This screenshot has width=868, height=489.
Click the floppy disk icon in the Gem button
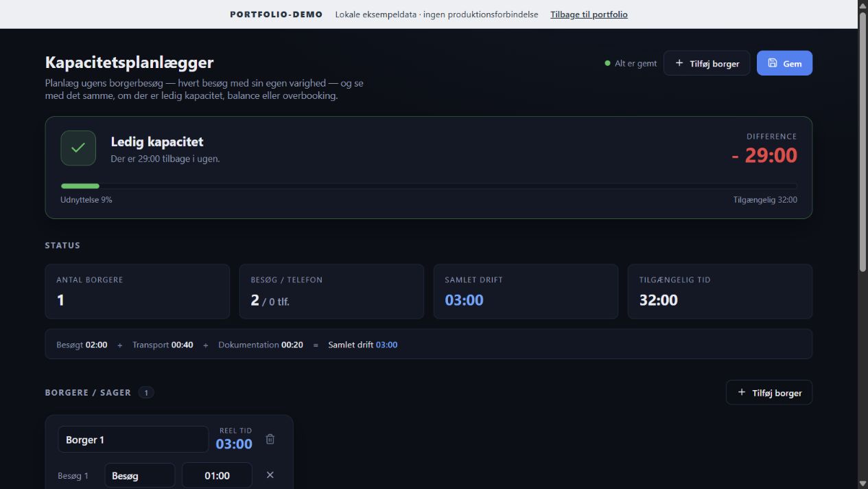[773, 63]
